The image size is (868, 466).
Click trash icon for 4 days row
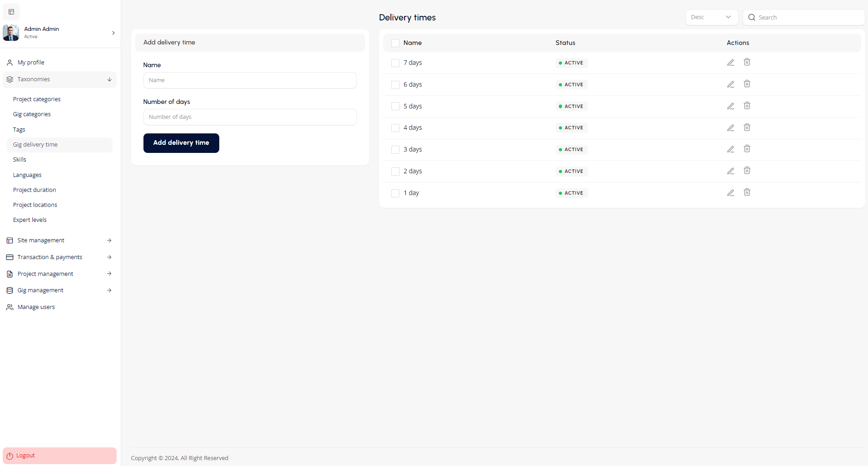(747, 128)
